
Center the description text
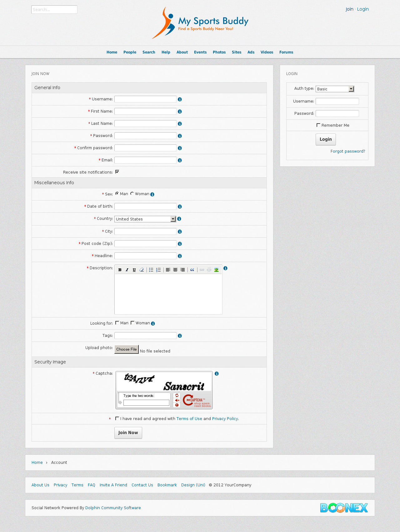pyautogui.click(x=175, y=270)
